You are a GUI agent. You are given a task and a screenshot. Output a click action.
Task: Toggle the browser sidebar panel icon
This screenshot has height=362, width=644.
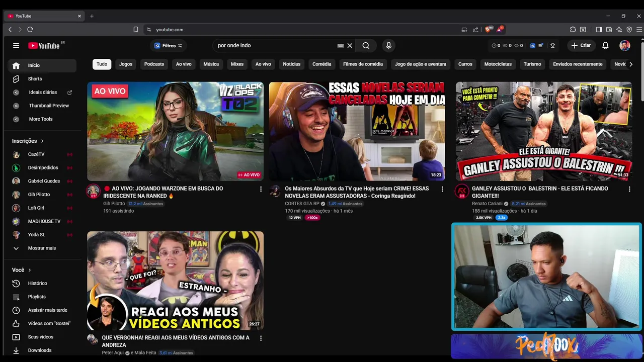pos(599,30)
